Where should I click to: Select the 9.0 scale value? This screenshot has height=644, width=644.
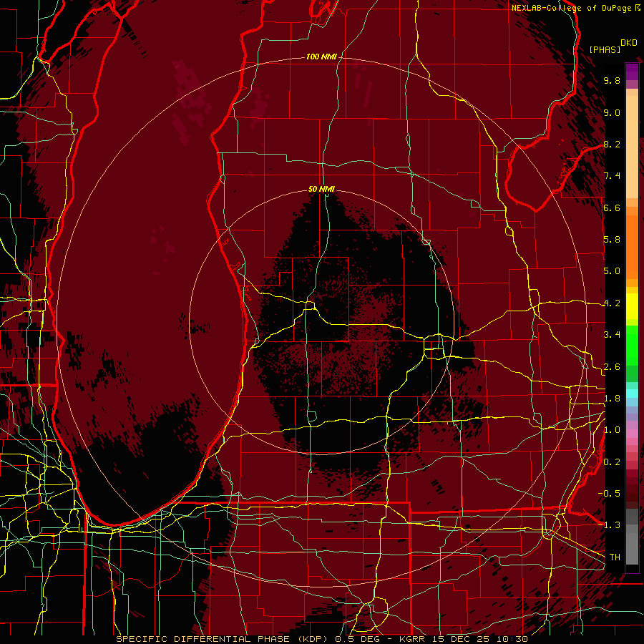tap(612, 112)
